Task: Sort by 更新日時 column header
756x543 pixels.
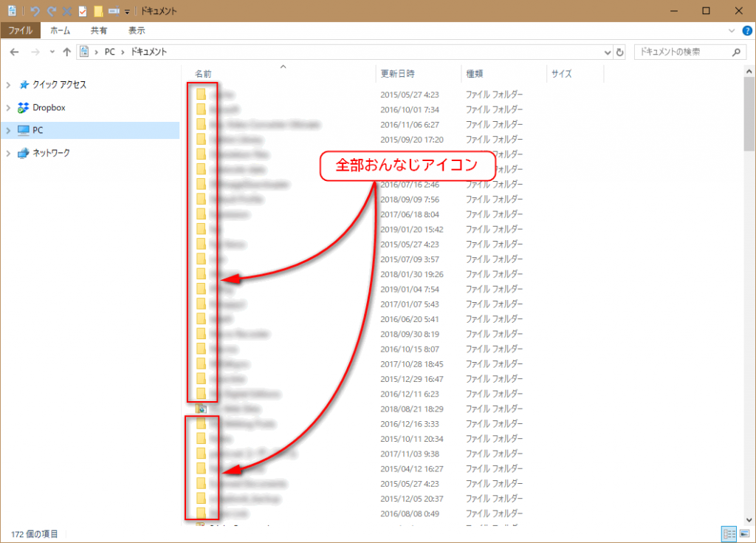Action: (x=397, y=74)
